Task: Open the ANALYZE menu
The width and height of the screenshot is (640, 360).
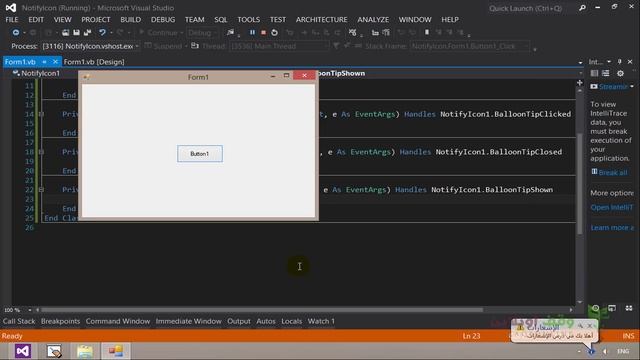Action: (x=373, y=20)
